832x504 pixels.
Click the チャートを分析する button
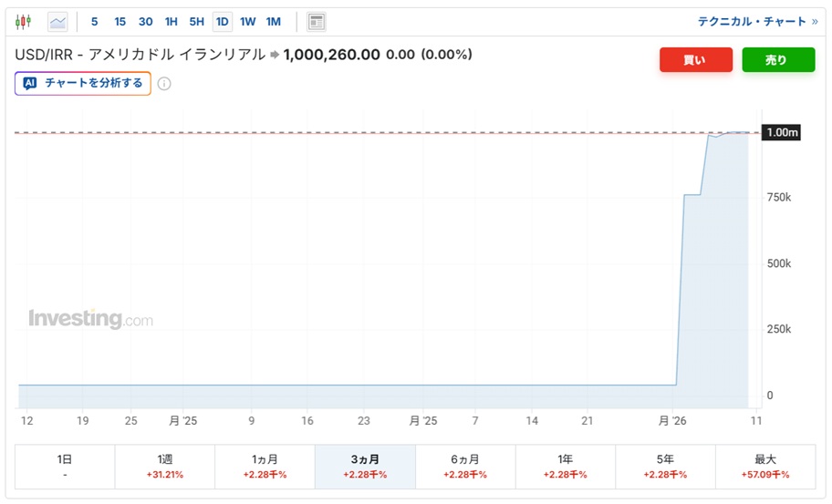coord(83,83)
